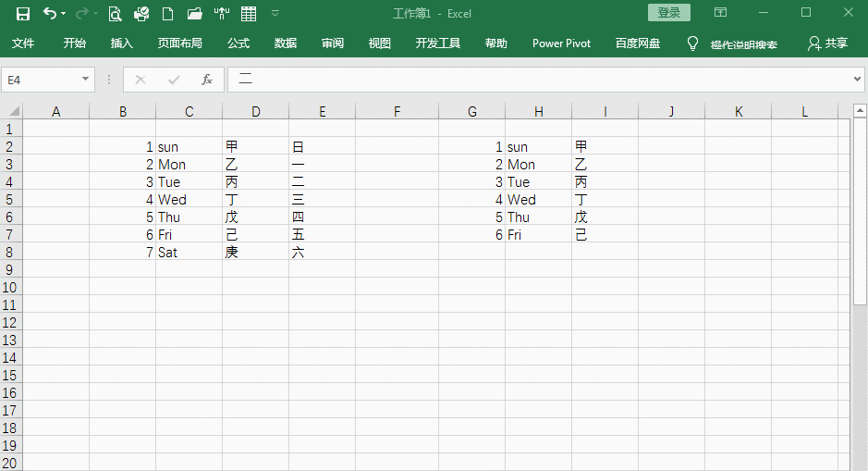Open the 公式 tab
868x471 pixels.
(238, 43)
